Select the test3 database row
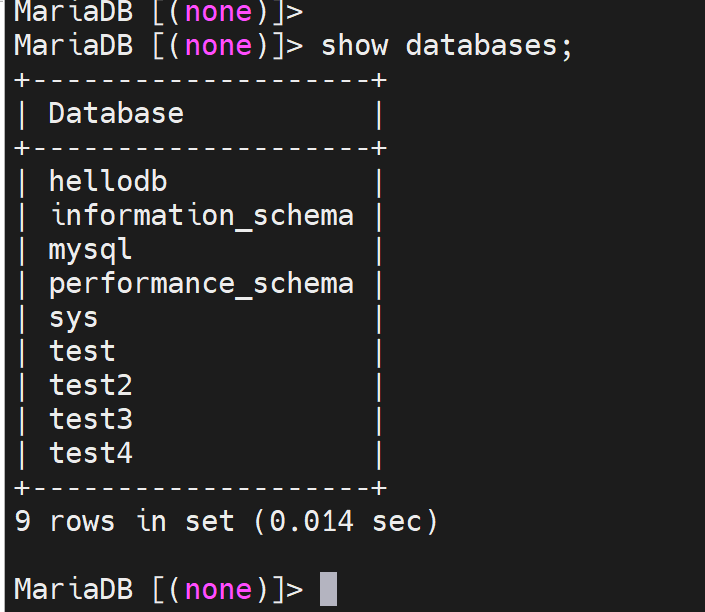This screenshot has height=612, width=705. click(x=90, y=419)
